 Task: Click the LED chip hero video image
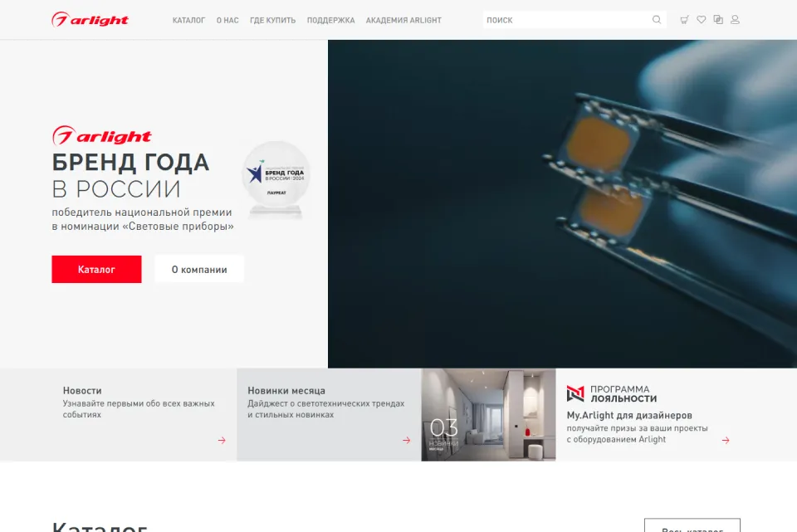pyautogui.click(x=562, y=204)
